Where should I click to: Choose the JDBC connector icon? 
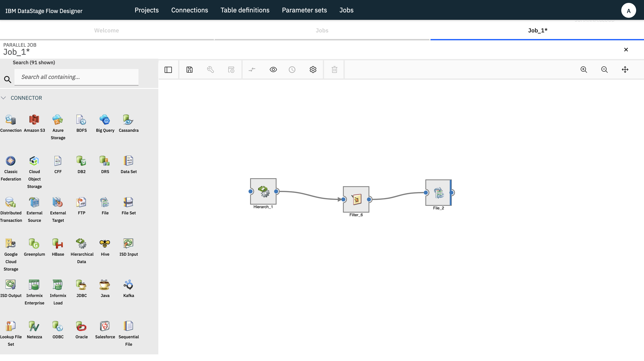click(x=81, y=285)
